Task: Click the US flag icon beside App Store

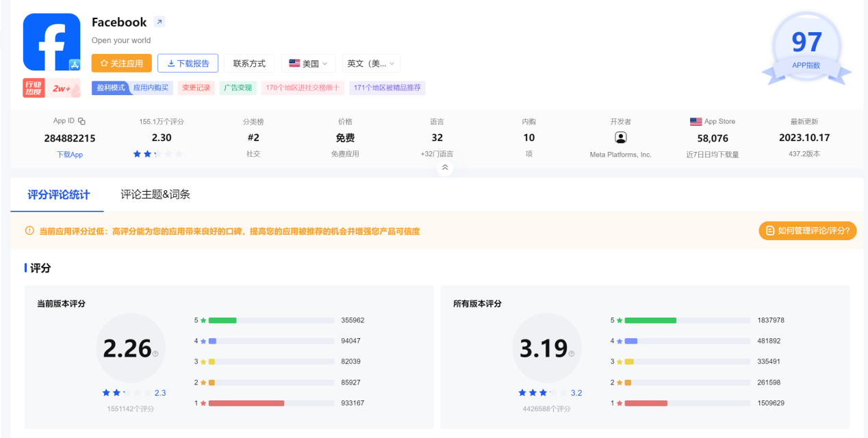Action: click(x=695, y=120)
